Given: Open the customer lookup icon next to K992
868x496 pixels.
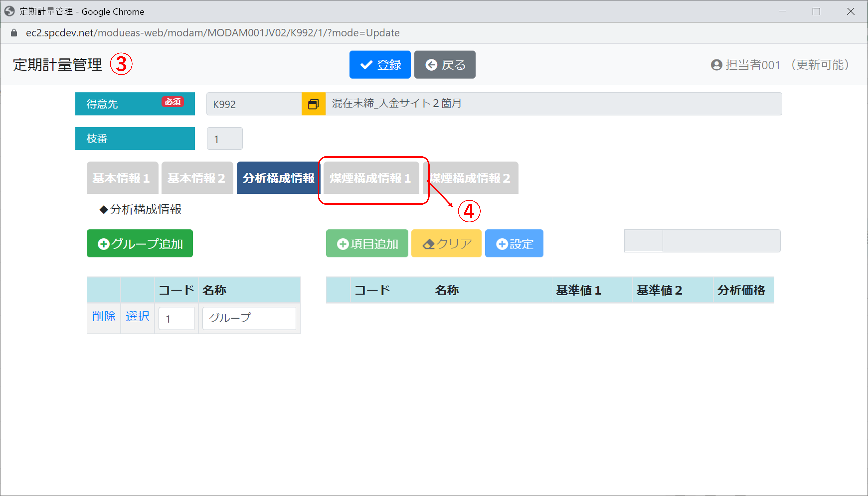Looking at the screenshot, I should click(x=313, y=104).
